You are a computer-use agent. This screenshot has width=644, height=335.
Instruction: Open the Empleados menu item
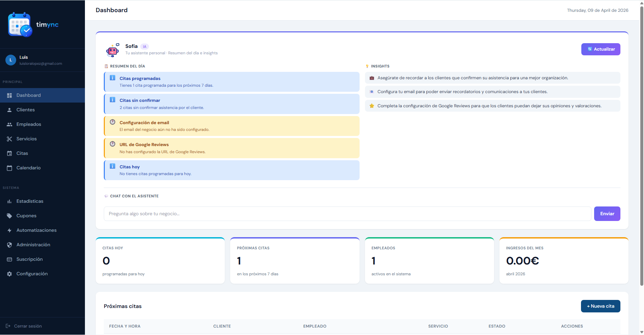tap(29, 124)
